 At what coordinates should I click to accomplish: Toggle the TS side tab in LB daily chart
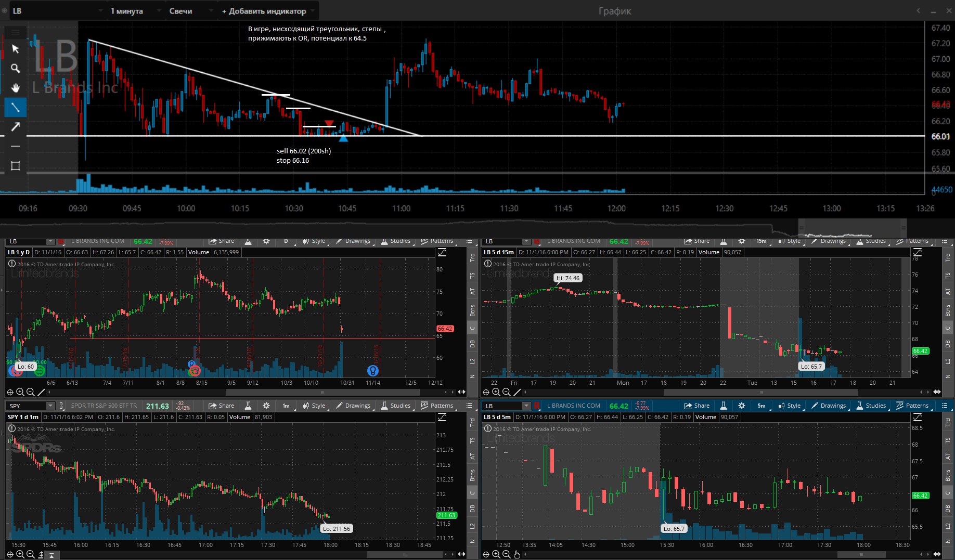472,276
